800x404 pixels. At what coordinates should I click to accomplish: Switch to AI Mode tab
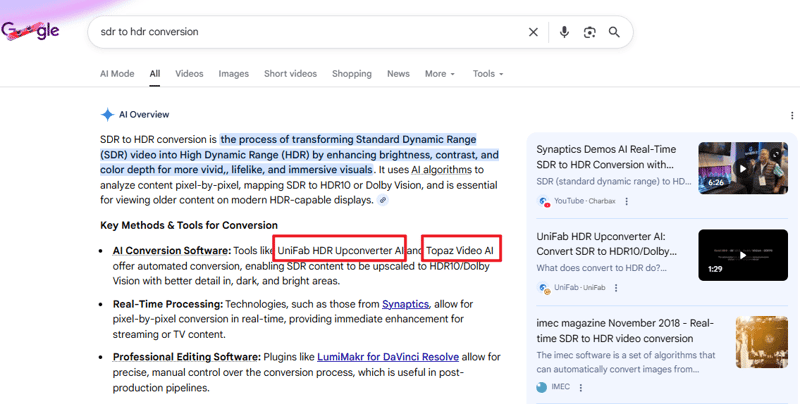(x=117, y=74)
